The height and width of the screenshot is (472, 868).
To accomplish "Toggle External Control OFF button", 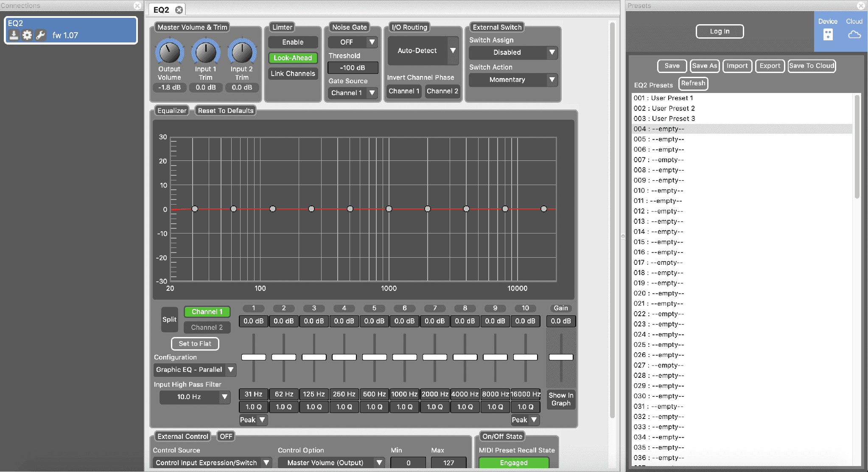I will pos(226,436).
